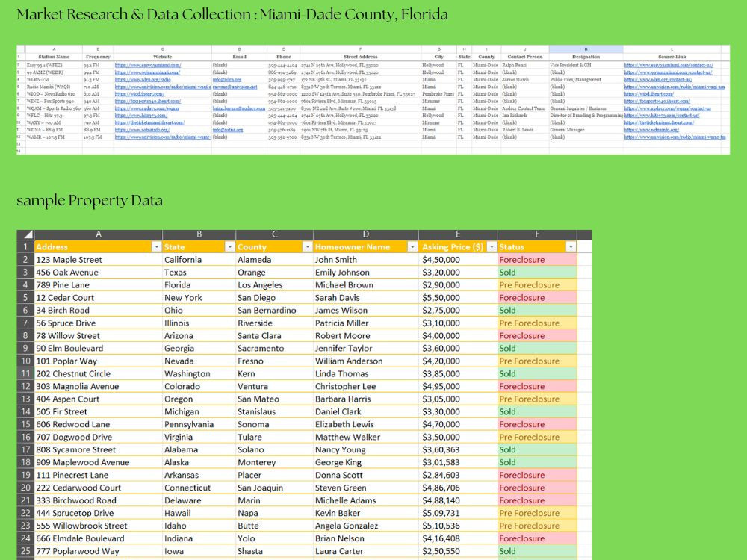This screenshot has height=560, width=747.
Task: Select the 'San Bernardino' county cell
Action: pos(274,310)
